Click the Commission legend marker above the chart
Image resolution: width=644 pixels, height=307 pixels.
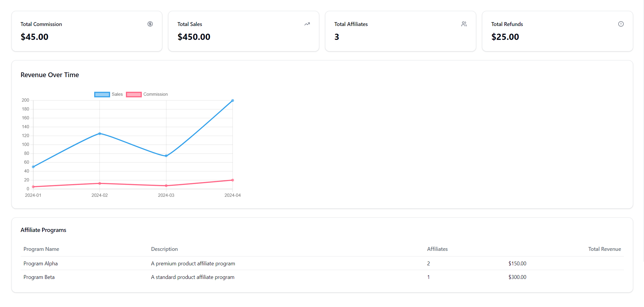point(134,94)
